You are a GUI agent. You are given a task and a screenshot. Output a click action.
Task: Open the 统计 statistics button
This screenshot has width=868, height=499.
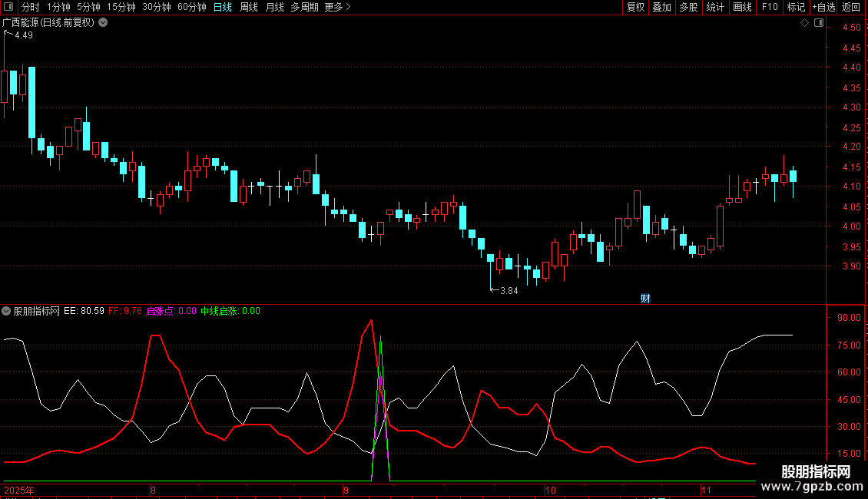click(x=715, y=7)
